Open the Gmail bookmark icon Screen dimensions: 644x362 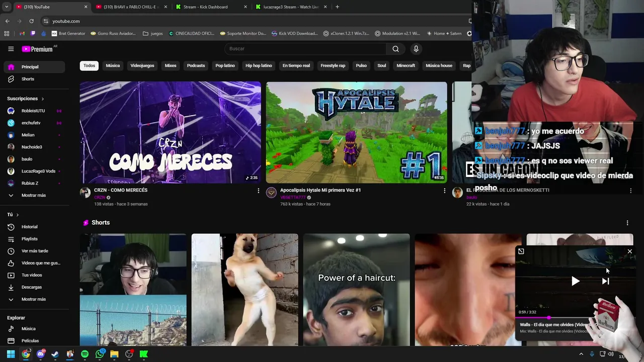click(x=22, y=34)
